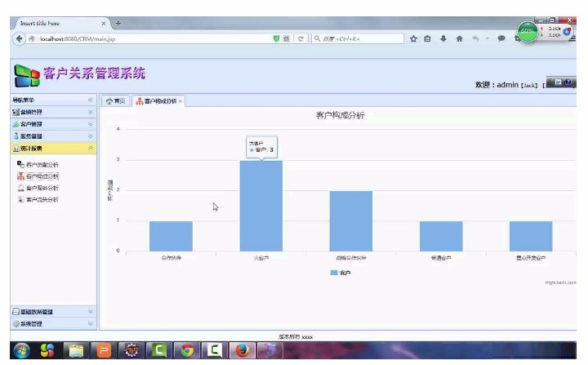This screenshot has height=365, width=588.
Task: Click the 大客户 bar in chart
Action: [261, 206]
